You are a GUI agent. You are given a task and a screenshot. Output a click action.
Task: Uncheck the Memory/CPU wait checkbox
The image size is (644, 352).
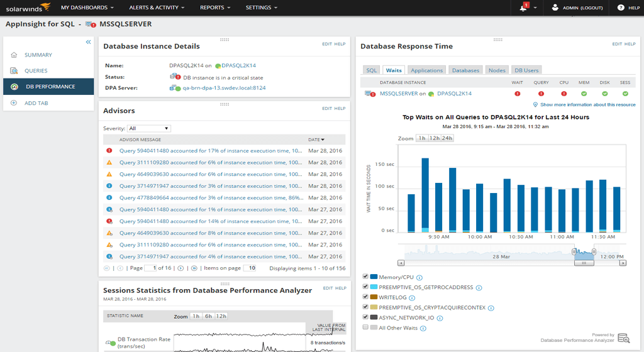(365, 276)
